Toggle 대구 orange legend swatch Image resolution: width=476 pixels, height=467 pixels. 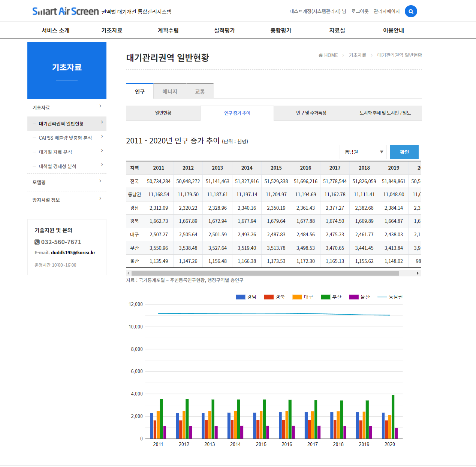(297, 297)
